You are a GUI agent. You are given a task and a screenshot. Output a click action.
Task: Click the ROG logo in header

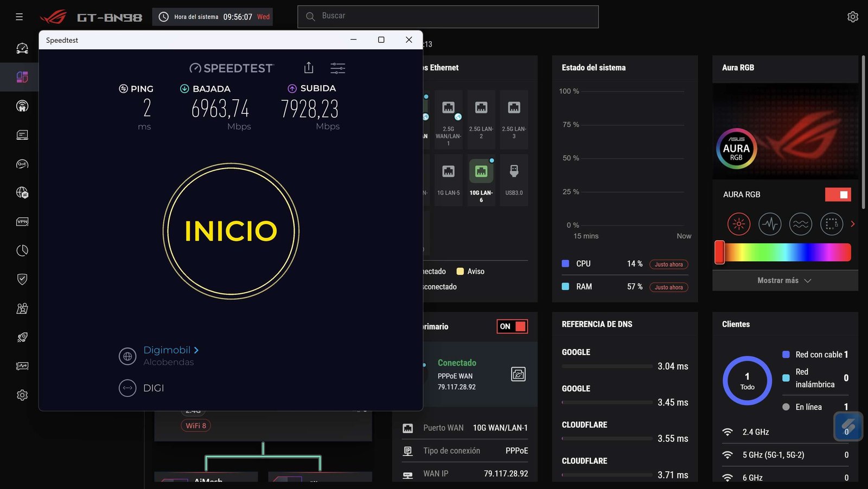coord(53,17)
